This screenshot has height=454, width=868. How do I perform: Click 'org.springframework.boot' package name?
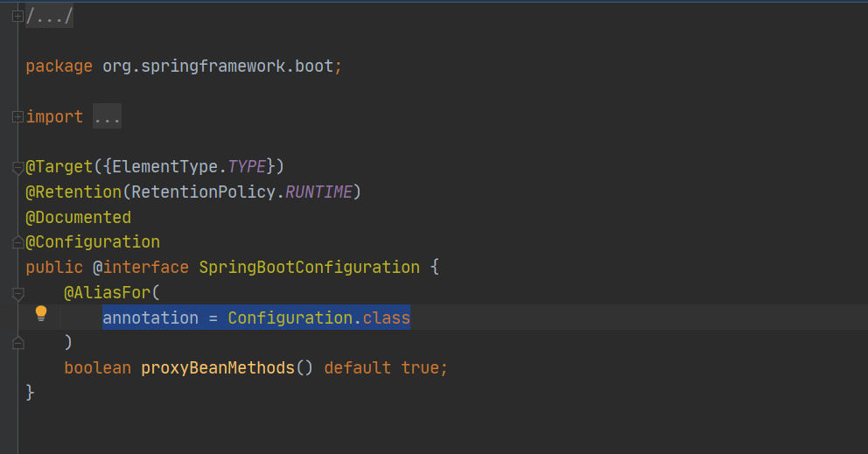point(218,66)
